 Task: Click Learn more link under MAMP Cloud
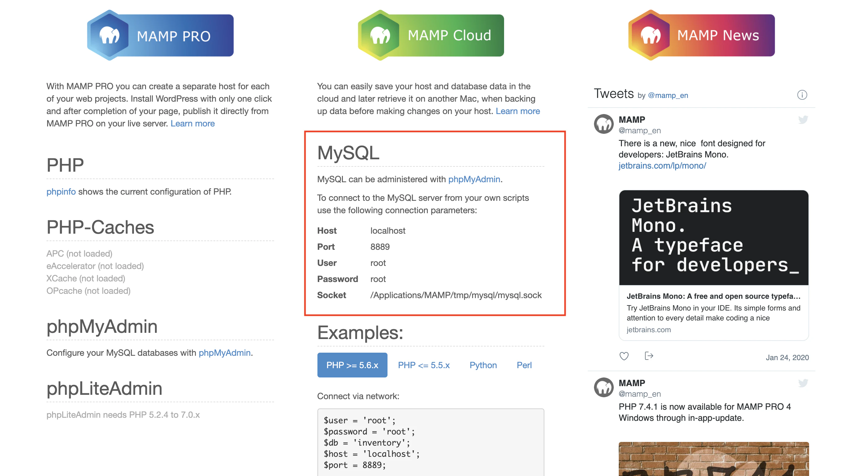(x=518, y=111)
